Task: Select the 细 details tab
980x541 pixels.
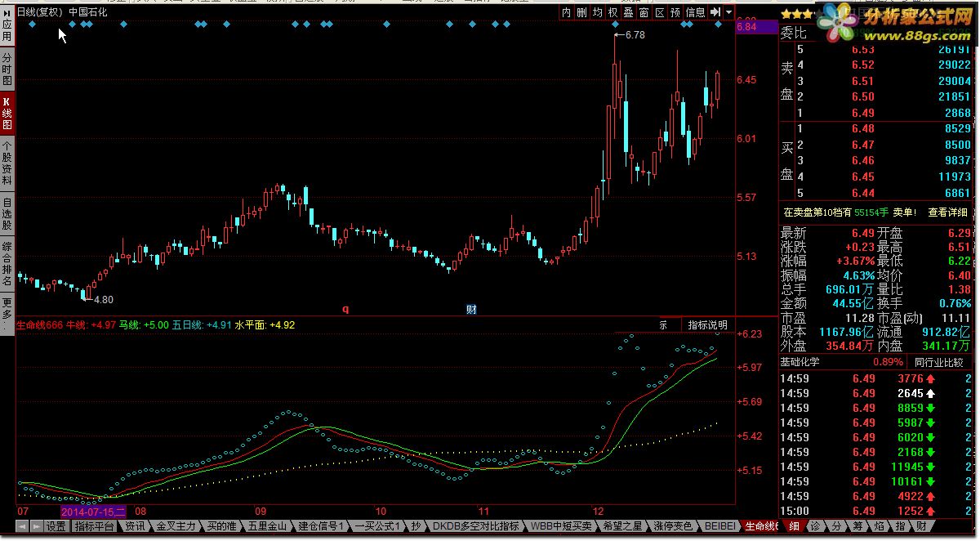Action: [794, 526]
